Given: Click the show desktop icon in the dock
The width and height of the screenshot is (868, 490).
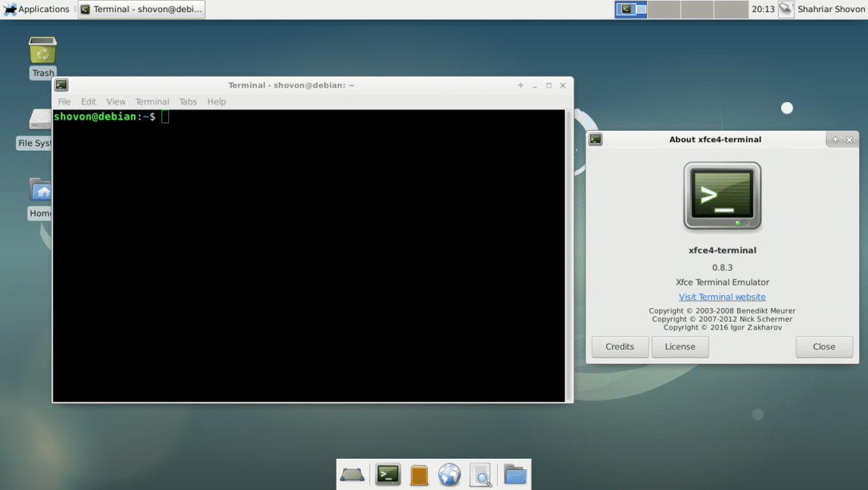Looking at the screenshot, I should tap(352, 473).
